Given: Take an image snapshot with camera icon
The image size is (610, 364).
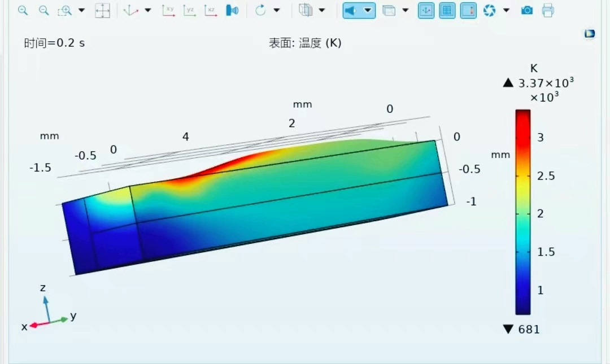Looking at the screenshot, I should pos(527,11).
